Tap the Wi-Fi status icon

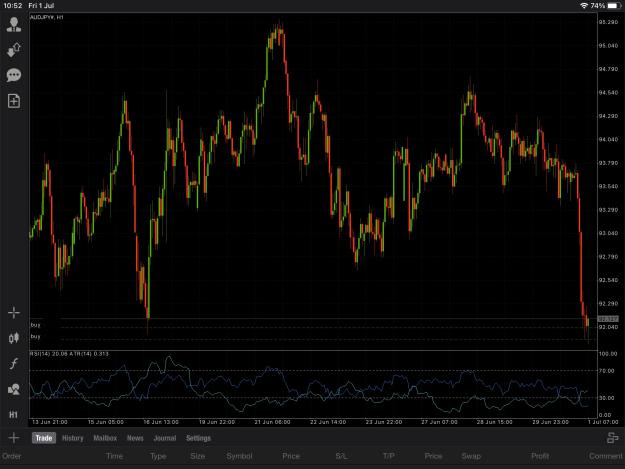pos(584,6)
